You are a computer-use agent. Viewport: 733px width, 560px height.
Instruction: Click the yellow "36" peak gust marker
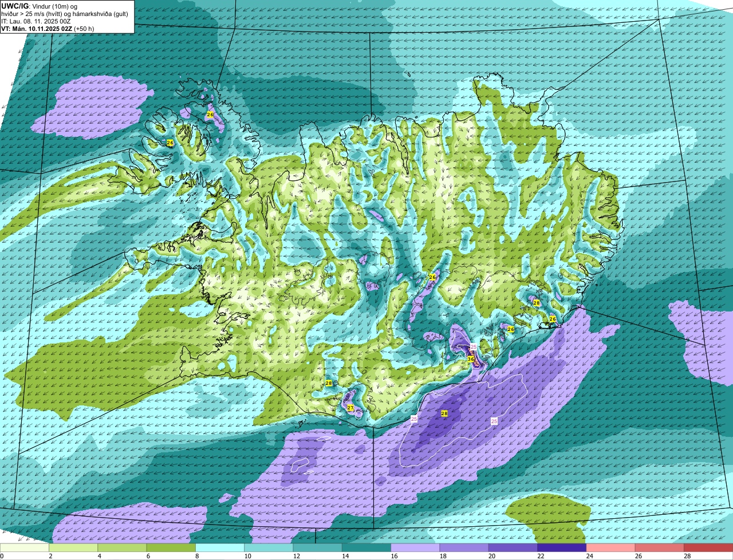click(471, 359)
